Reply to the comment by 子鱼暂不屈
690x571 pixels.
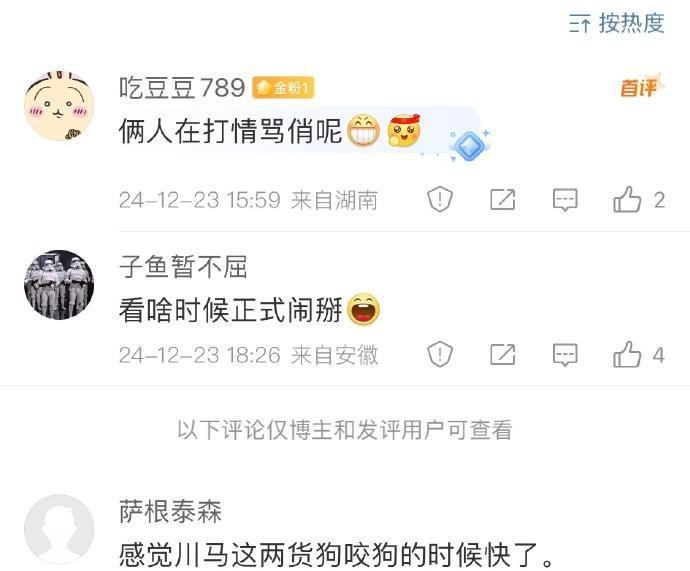click(x=565, y=355)
